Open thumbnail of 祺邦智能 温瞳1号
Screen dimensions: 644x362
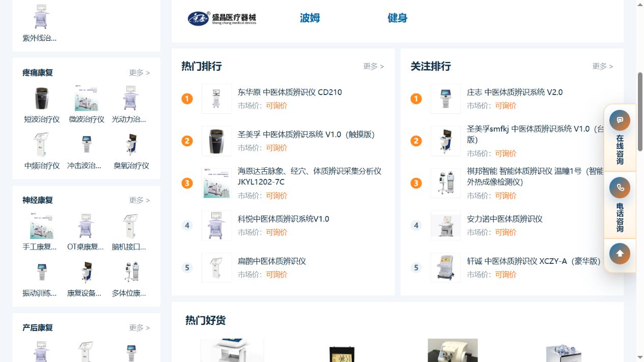[446, 183]
